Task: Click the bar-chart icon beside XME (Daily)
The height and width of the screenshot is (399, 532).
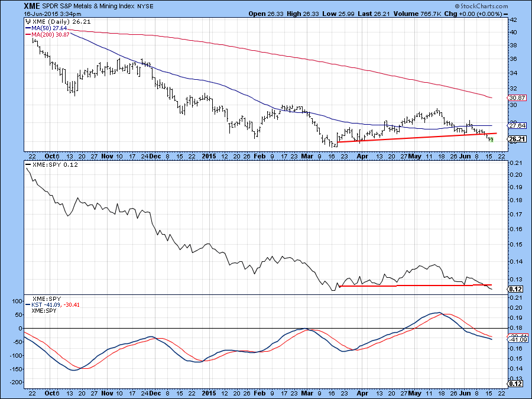Action: 28,21
